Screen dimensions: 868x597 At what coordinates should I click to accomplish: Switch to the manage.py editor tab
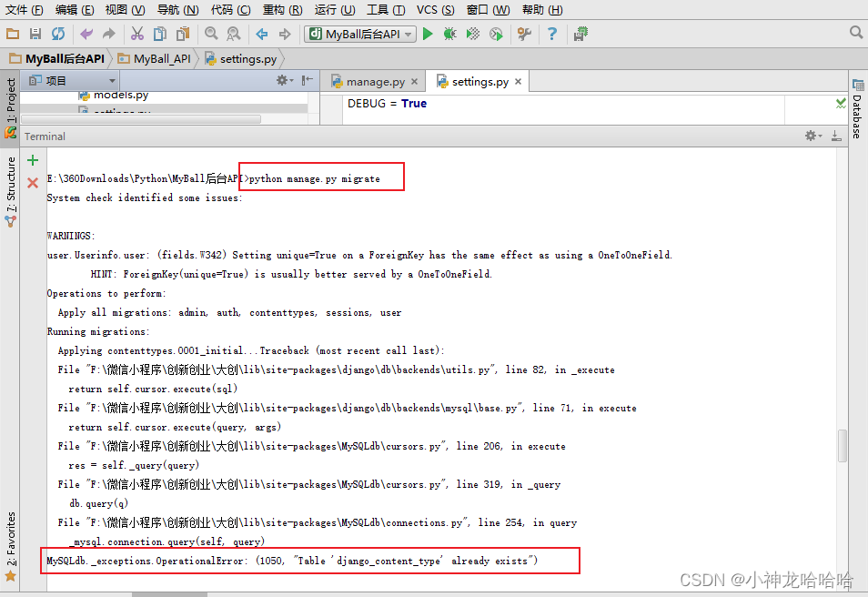coord(375,82)
